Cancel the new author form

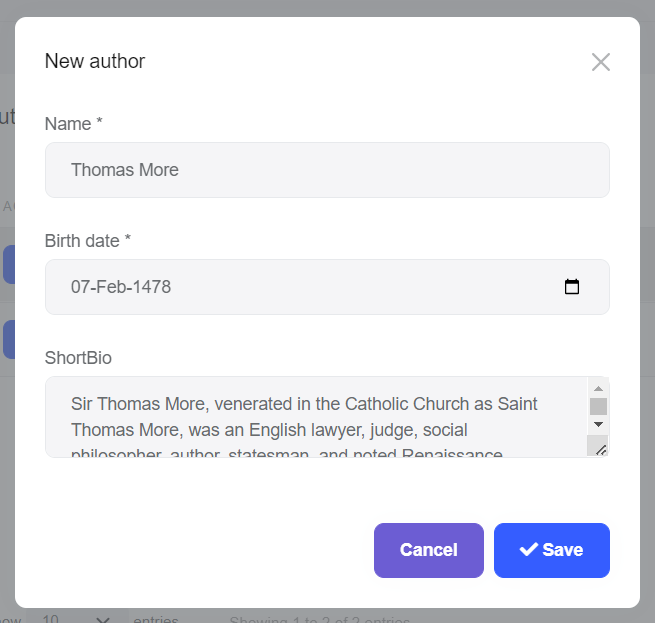[428, 550]
